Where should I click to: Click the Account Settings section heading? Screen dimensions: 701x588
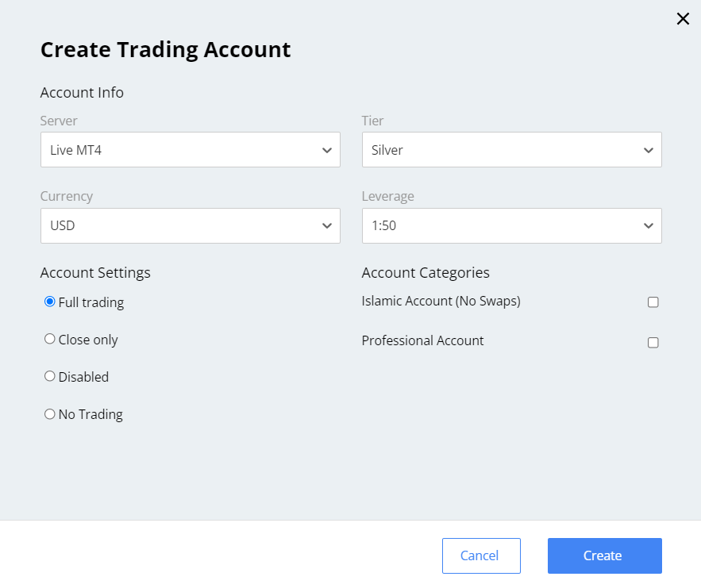tap(95, 272)
